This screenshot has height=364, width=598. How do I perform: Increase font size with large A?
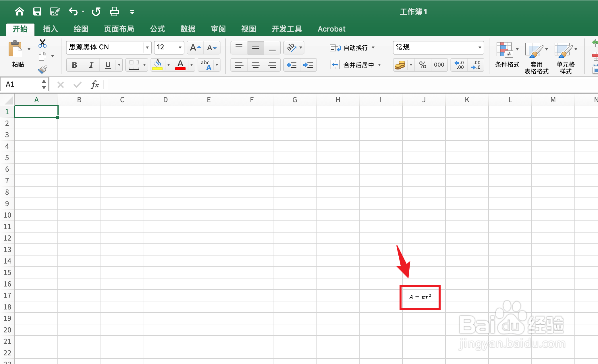coord(195,48)
